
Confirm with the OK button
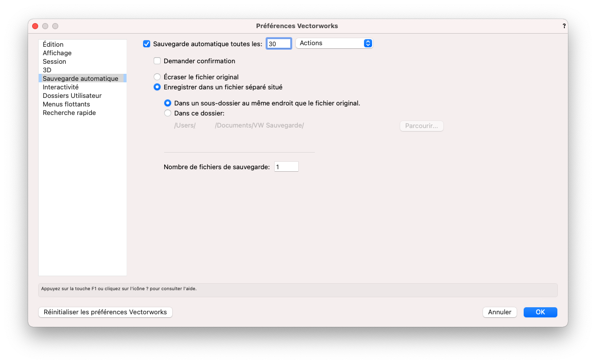tap(540, 312)
